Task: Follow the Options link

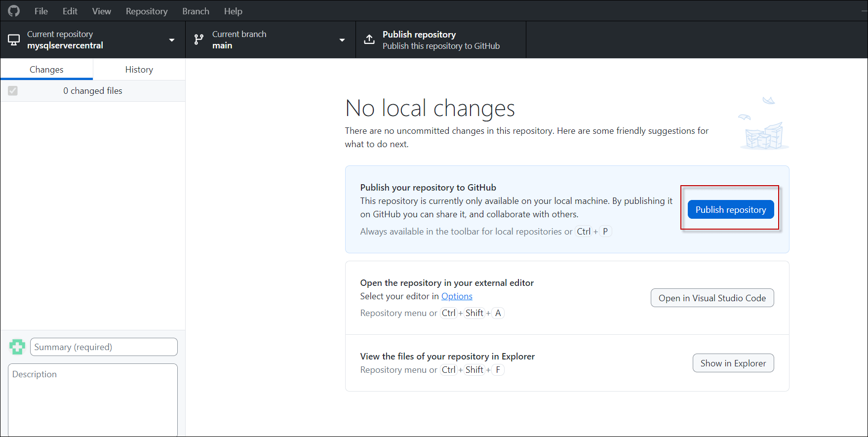Action: (x=457, y=296)
